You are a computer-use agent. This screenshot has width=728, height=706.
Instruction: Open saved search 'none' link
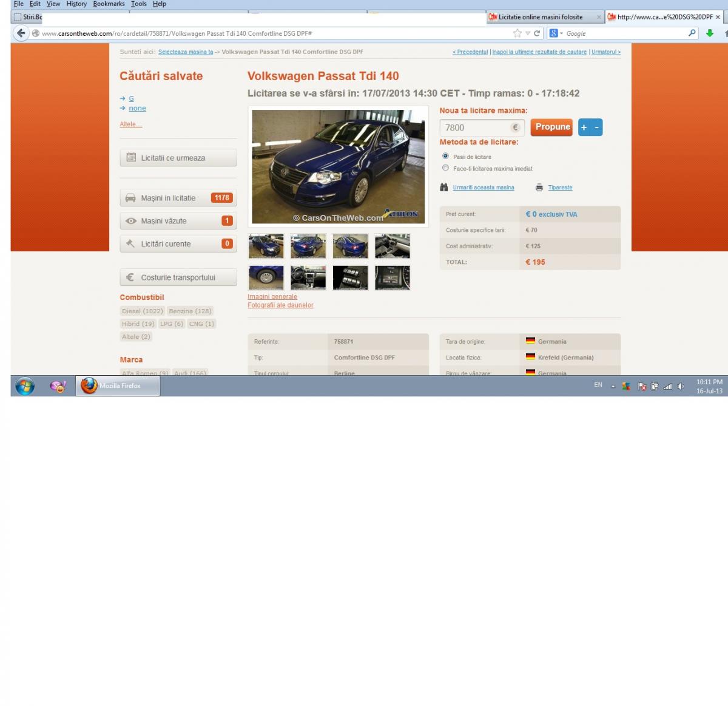point(137,108)
